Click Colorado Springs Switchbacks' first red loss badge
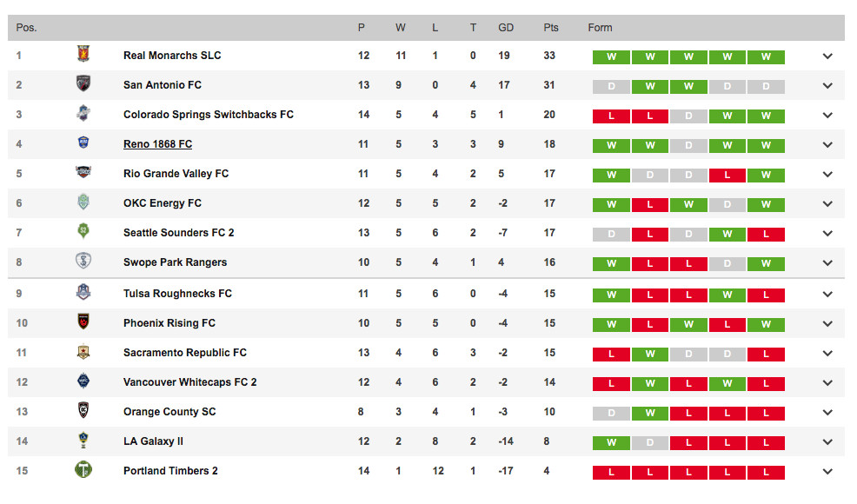 point(611,116)
